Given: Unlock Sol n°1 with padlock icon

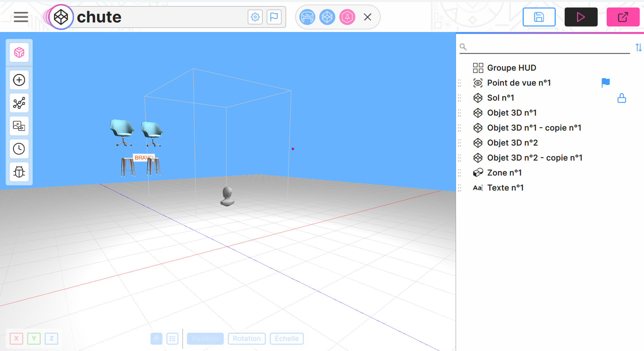Looking at the screenshot, I should pos(621,98).
